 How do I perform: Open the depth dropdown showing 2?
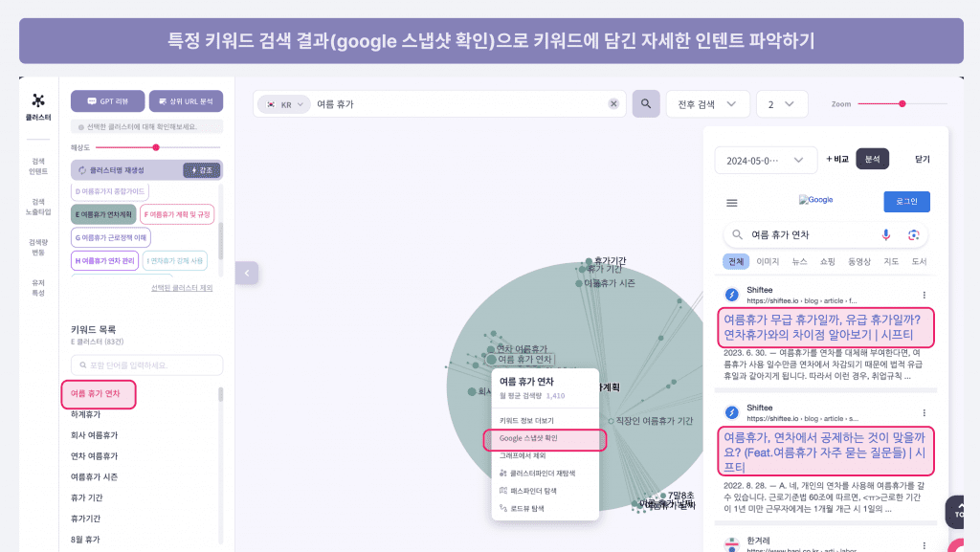[781, 104]
